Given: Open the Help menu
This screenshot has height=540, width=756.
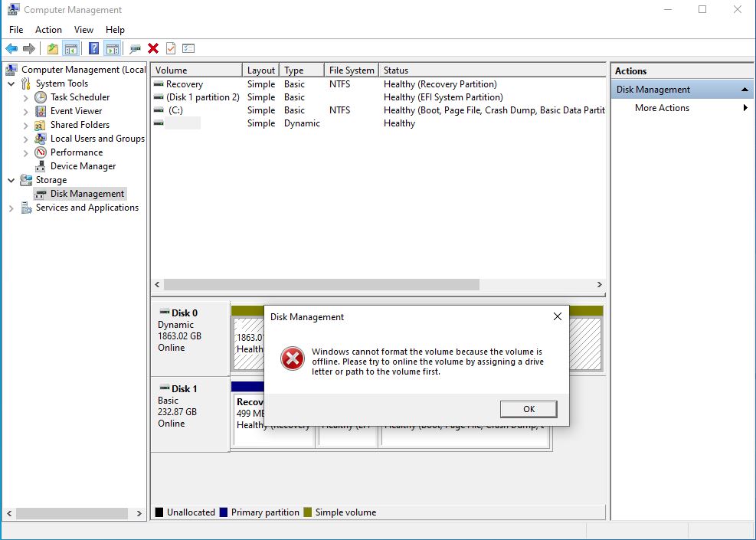Looking at the screenshot, I should 115,29.
